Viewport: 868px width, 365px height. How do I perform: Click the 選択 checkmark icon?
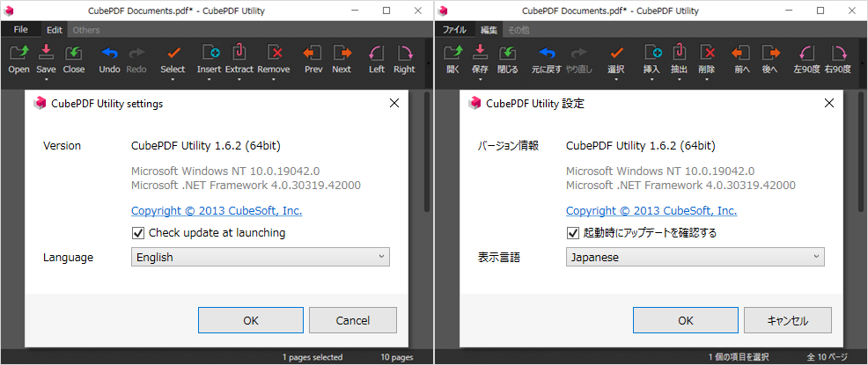point(615,53)
